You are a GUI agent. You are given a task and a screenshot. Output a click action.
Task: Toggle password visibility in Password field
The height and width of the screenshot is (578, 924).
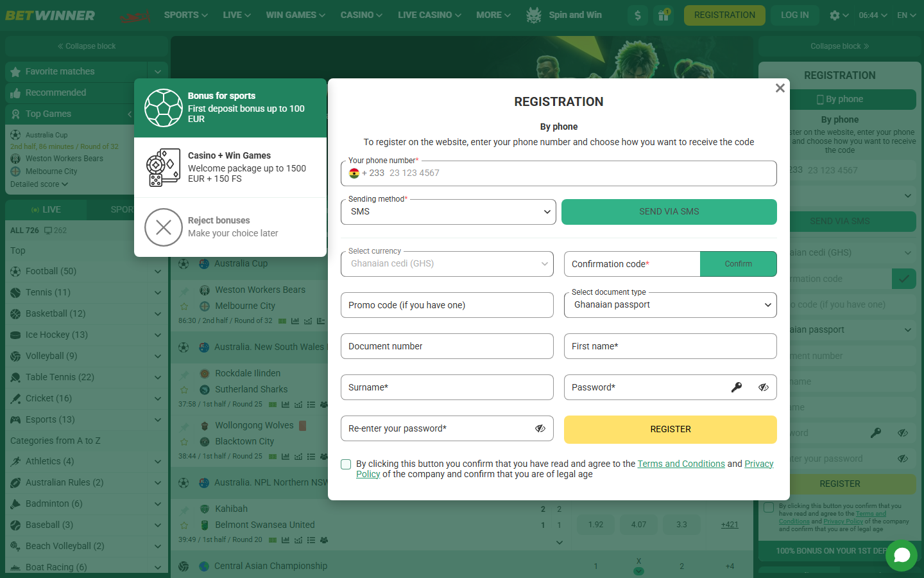[764, 387]
